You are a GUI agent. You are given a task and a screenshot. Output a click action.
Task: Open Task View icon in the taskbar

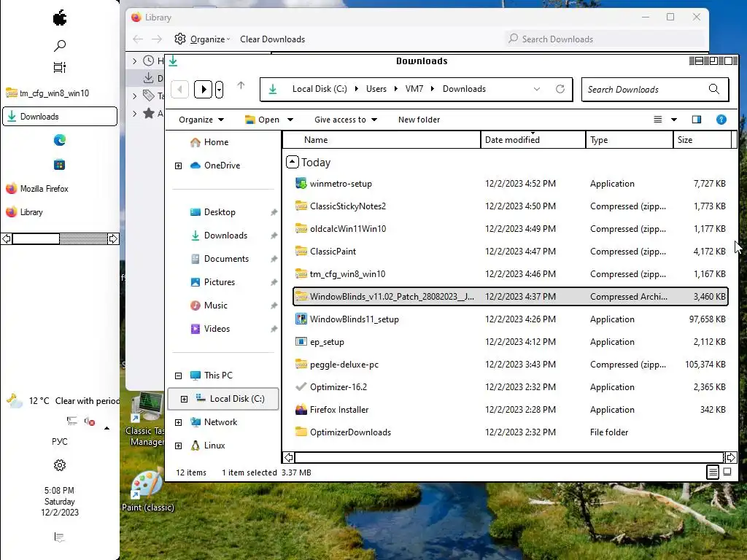point(60,67)
